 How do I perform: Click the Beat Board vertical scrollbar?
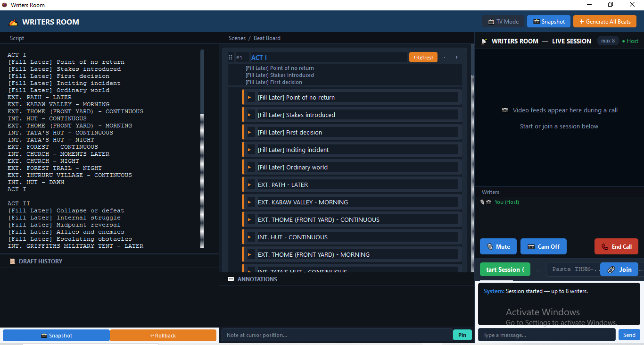[472, 158]
